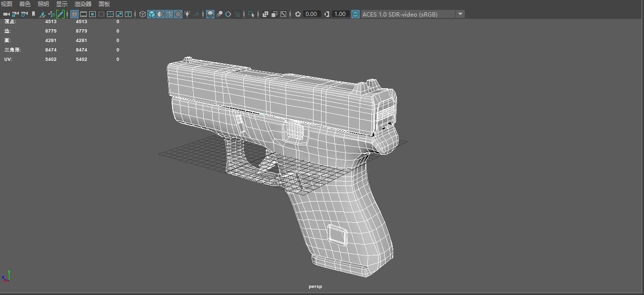Toggle the Textured display icon

click(x=178, y=14)
